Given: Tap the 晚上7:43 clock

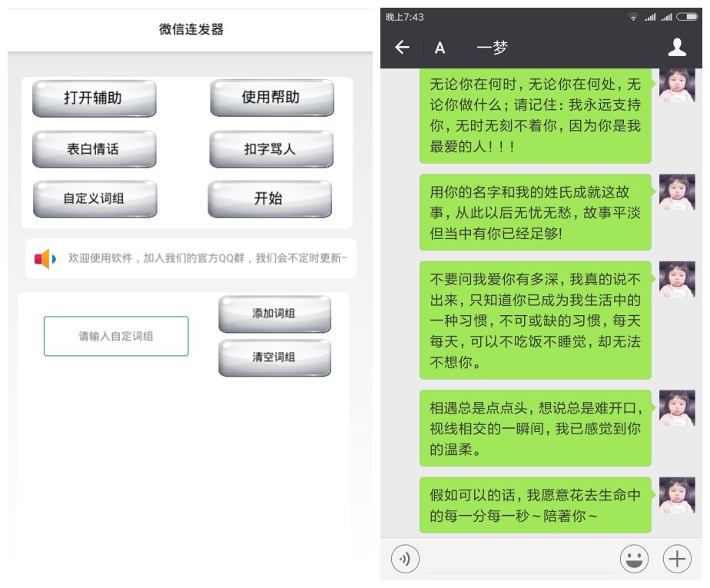Looking at the screenshot, I should 405,17.
